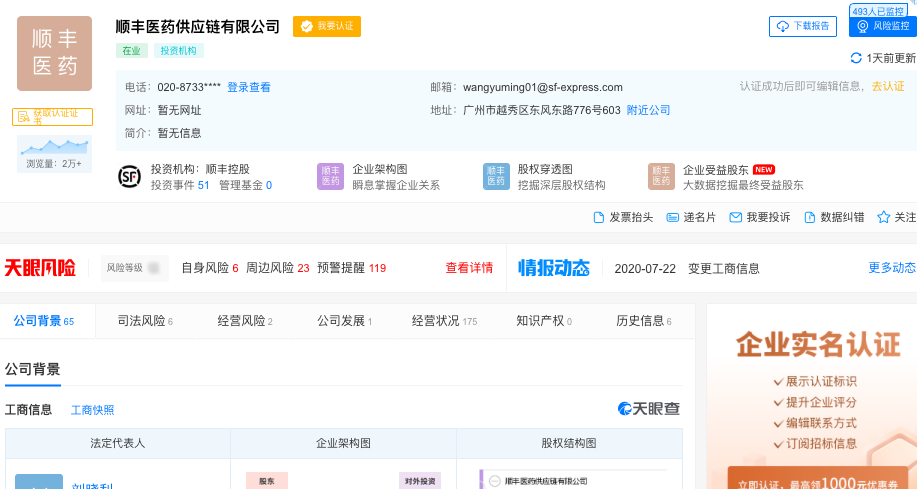Click the 企业实名认证 promo banner
The width and height of the screenshot is (917, 489).
(x=812, y=397)
